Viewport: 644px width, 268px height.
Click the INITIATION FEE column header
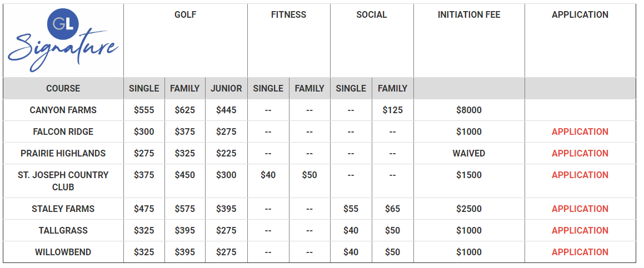coord(469,15)
